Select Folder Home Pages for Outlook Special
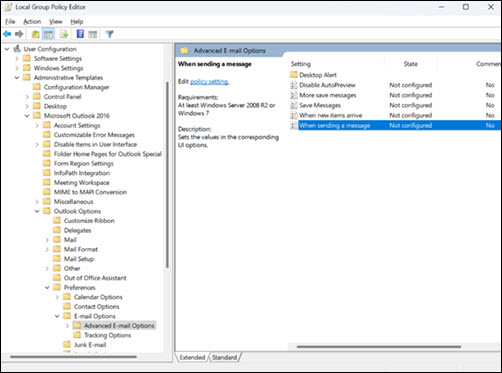The width and height of the screenshot is (502, 373). tap(108, 154)
